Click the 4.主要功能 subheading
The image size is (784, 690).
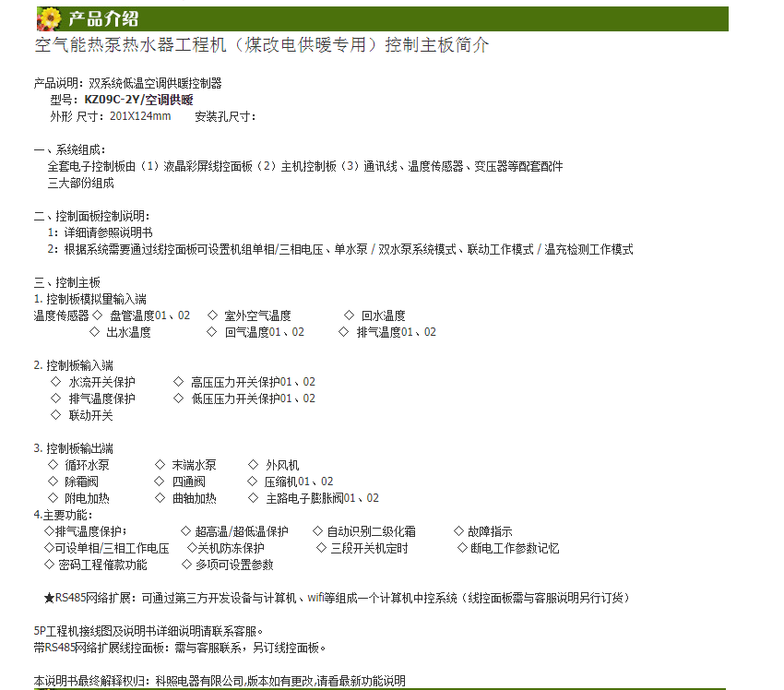click(63, 515)
